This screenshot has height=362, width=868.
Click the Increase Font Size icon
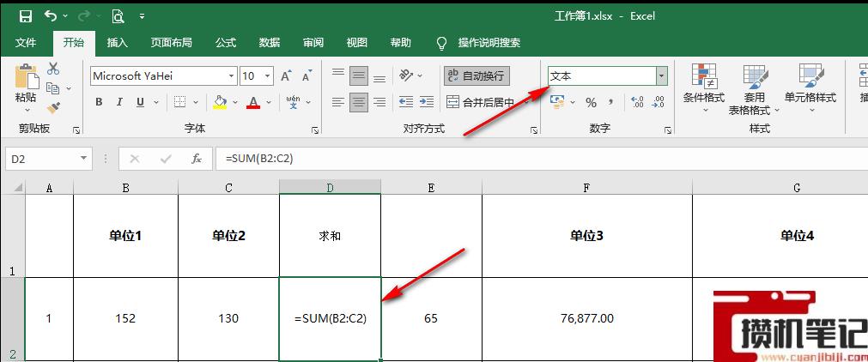tap(286, 76)
